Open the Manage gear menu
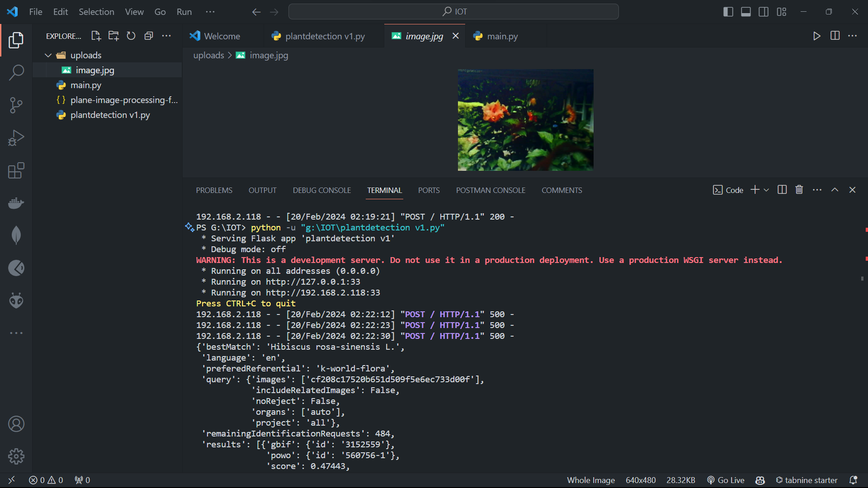 [x=16, y=456]
